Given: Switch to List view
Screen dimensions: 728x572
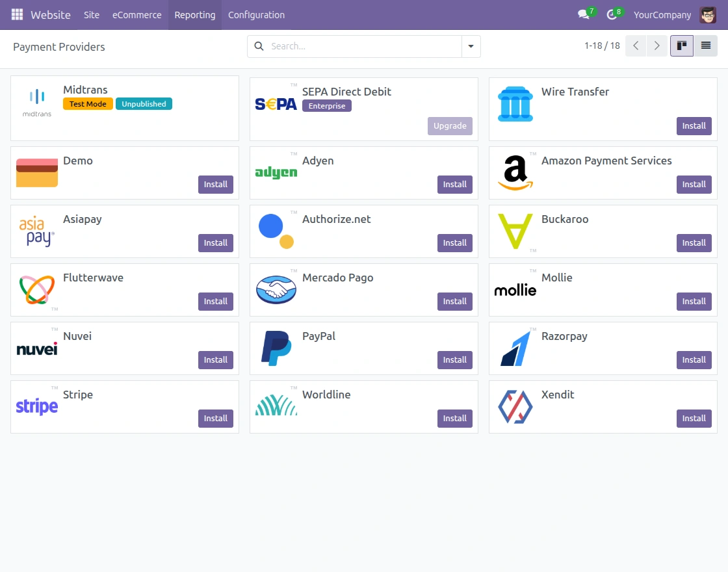Looking at the screenshot, I should click(x=706, y=45).
